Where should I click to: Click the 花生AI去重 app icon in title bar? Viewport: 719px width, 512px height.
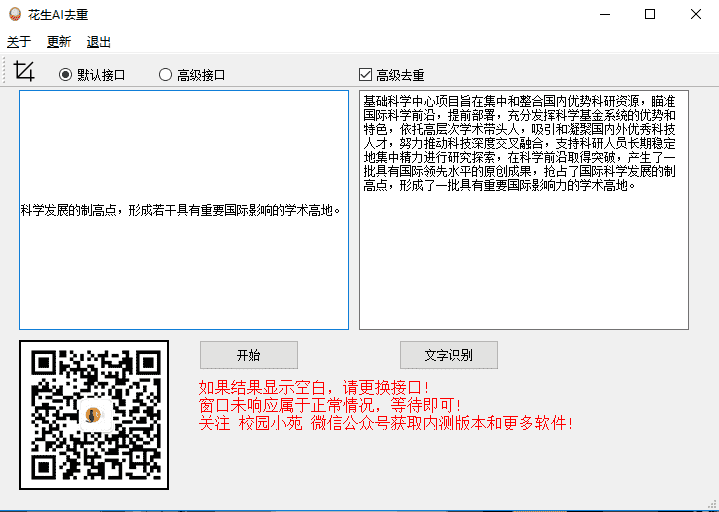[x=14, y=14]
